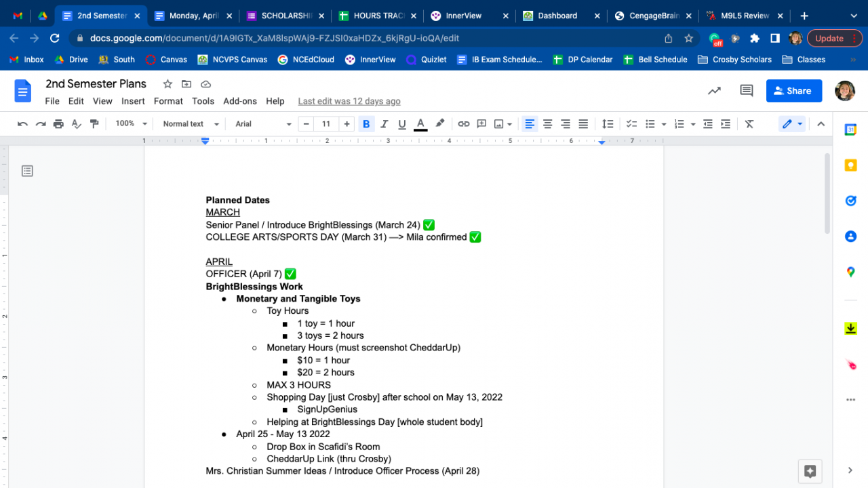Show the document outline

(x=27, y=171)
